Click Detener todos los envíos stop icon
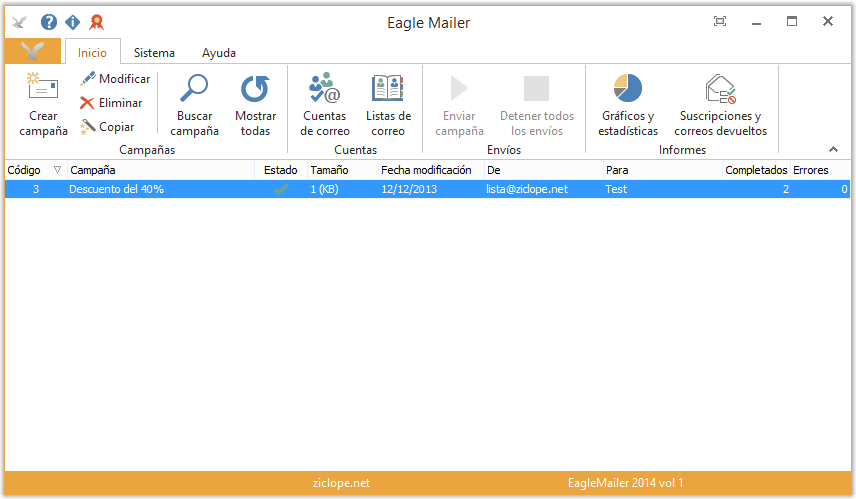This screenshot has height=499, width=856. pyautogui.click(x=536, y=88)
